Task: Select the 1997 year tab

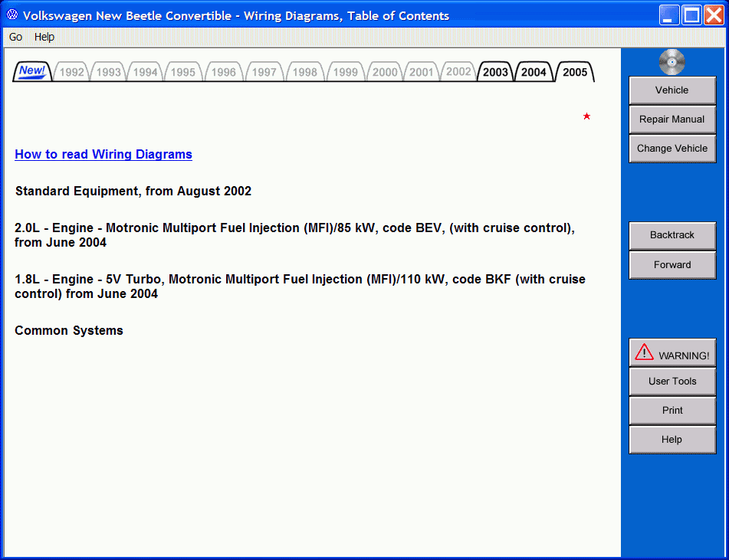Action: pos(264,72)
